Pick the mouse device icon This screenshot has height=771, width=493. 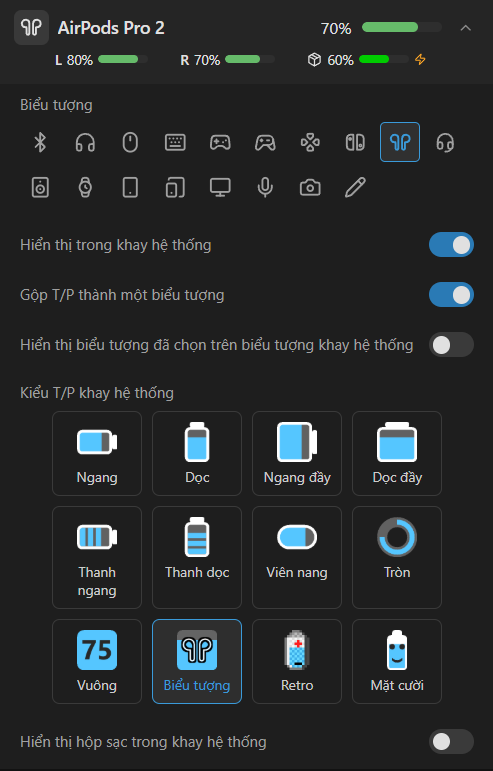[130, 143]
